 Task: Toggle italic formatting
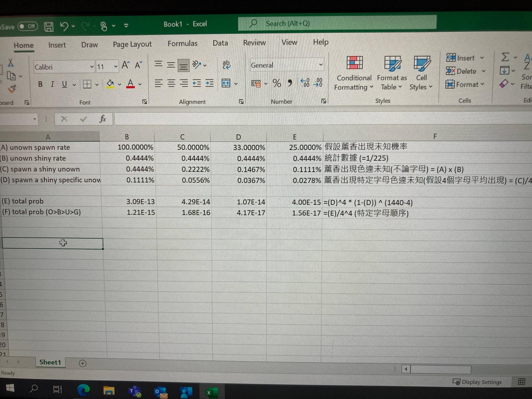click(x=52, y=84)
